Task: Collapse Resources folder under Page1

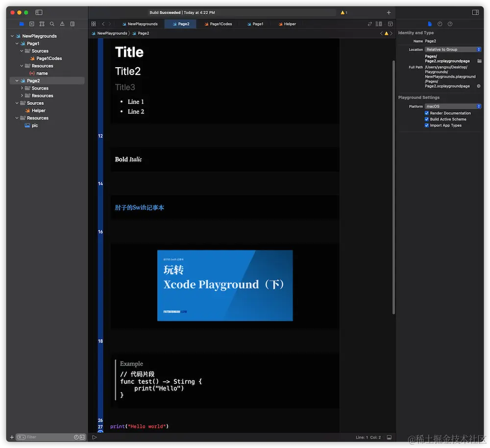Action: pyautogui.click(x=22, y=66)
